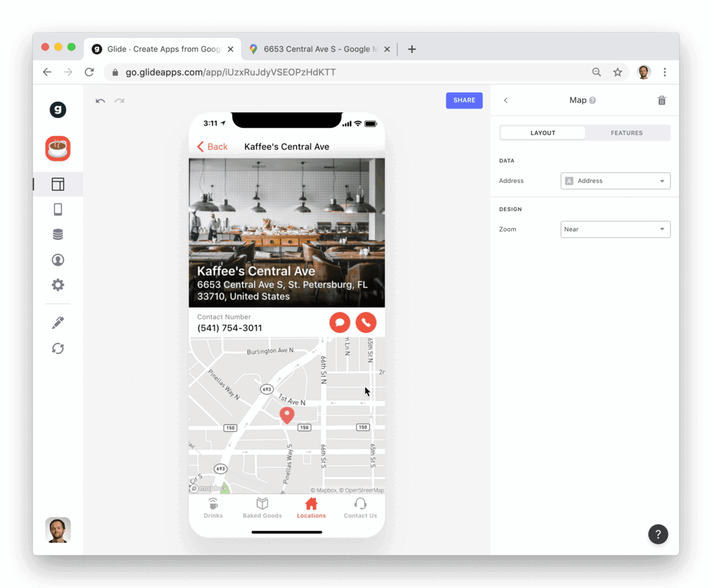Close the Glide browser tab
The height and width of the screenshot is (588, 712).
pyautogui.click(x=230, y=49)
